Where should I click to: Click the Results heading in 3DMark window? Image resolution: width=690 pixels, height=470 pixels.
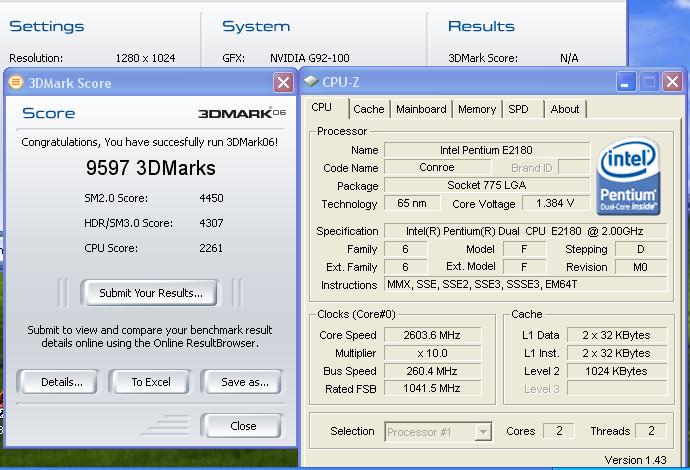click(x=481, y=26)
